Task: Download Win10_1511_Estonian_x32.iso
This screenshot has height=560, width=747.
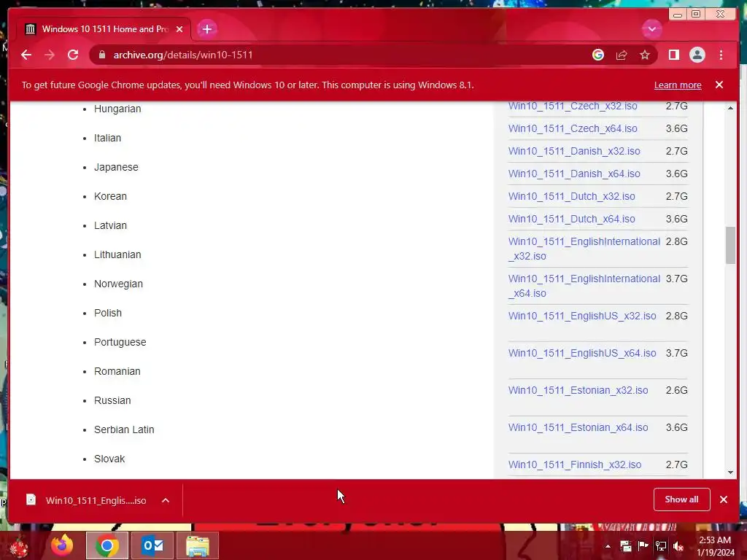Action: (x=578, y=390)
